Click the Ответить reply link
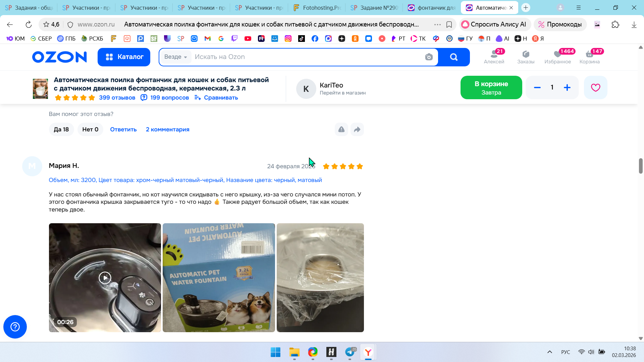The image size is (644, 362). tap(123, 129)
